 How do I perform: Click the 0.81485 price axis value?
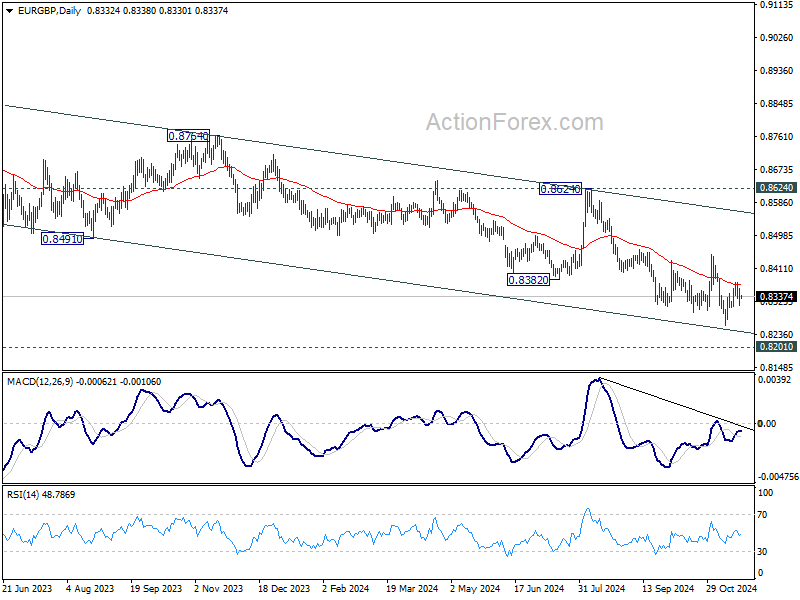pos(777,368)
